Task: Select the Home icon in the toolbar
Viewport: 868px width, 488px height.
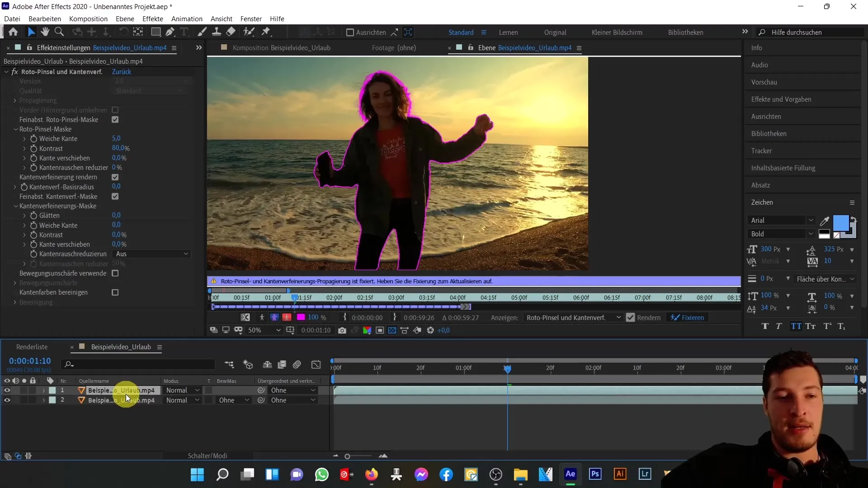Action: click(13, 32)
